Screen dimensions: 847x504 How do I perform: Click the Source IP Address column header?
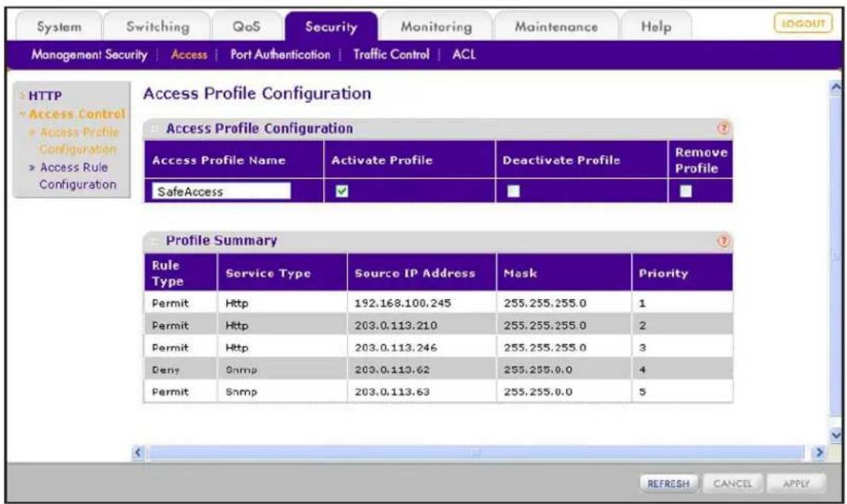tap(421, 273)
